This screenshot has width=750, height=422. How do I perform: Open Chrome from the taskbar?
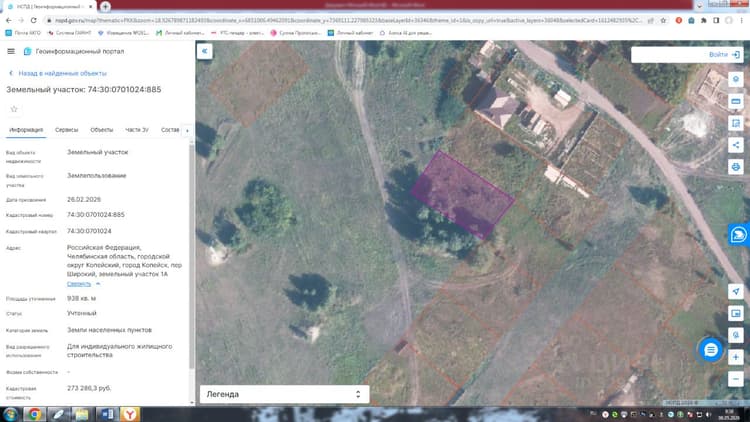34,414
